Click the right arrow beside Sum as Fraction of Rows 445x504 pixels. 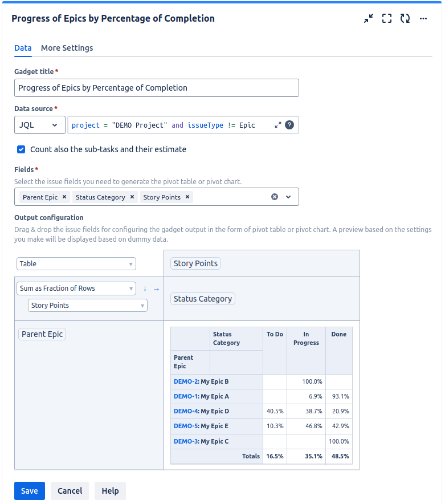(x=155, y=288)
